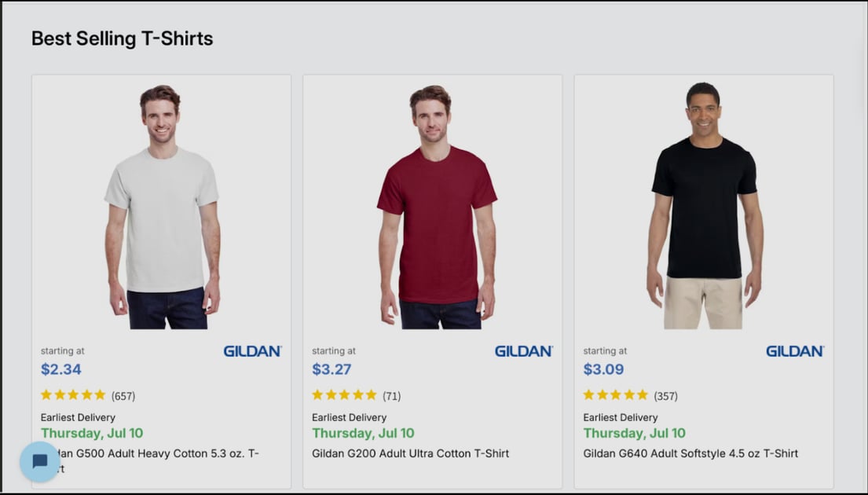The height and width of the screenshot is (495, 868).
Task: Click the GILDAN logo on the Ultra Cotton card
Action: point(523,352)
